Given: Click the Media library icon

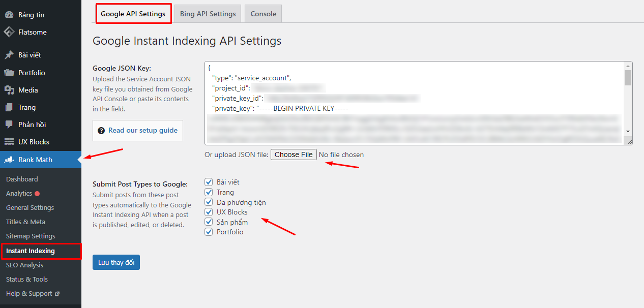Looking at the screenshot, I should (x=9, y=90).
